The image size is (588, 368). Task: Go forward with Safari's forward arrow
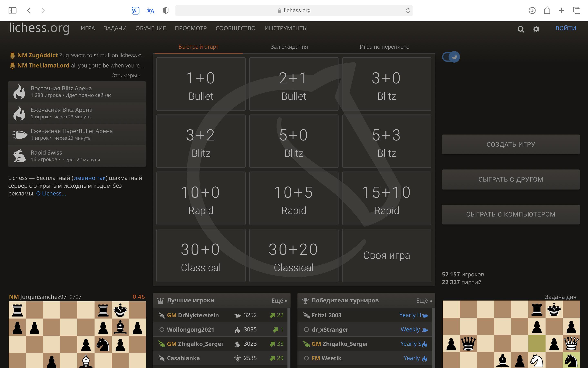click(x=43, y=10)
